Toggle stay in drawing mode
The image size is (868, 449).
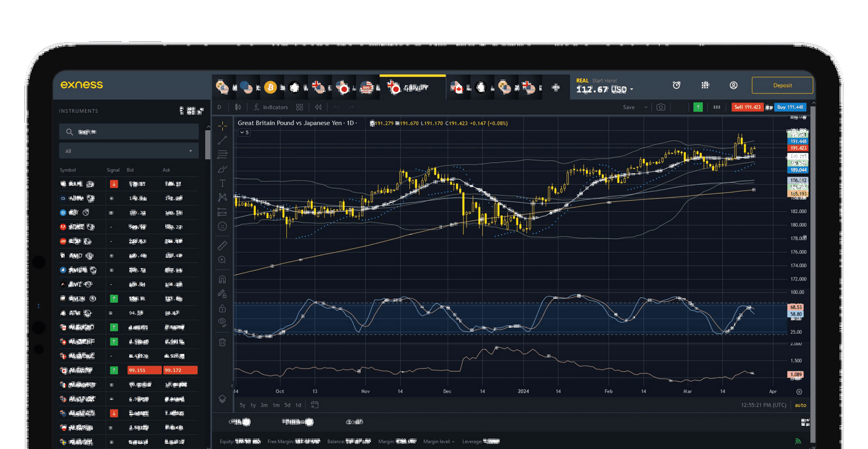pyautogui.click(x=222, y=294)
